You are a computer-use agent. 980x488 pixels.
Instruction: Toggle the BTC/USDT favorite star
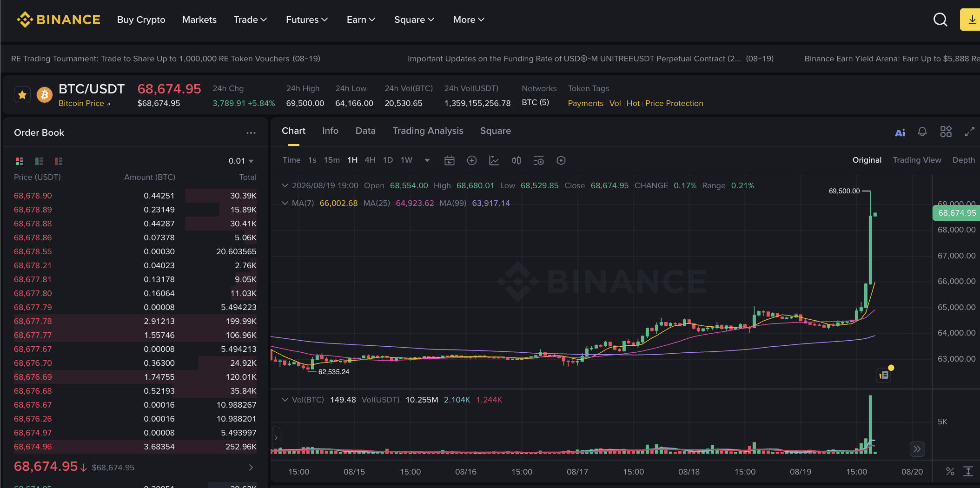coord(22,95)
